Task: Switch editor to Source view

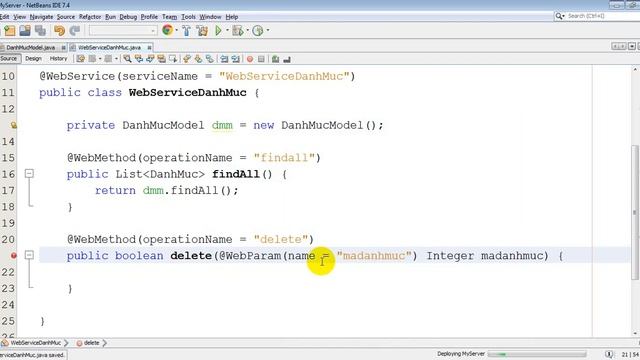Action: 9,59
